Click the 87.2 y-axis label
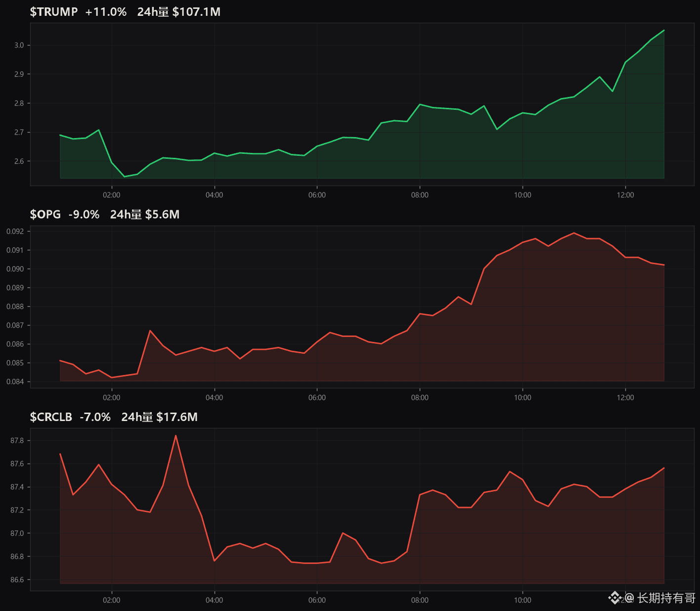 click(x=17, y=510)
